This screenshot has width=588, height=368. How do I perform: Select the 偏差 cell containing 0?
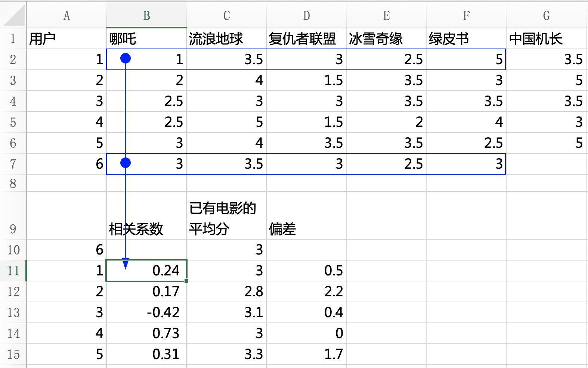click(x=306, y=333)
